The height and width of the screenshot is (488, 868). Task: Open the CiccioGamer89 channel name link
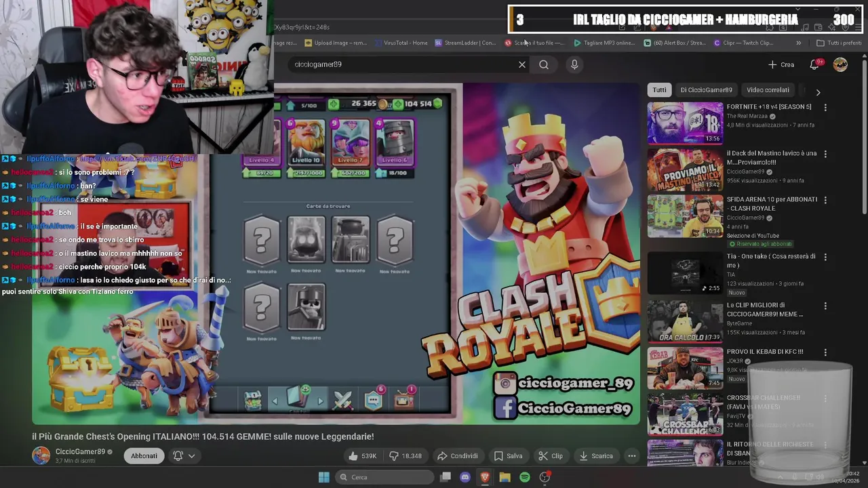coord(80,451)
